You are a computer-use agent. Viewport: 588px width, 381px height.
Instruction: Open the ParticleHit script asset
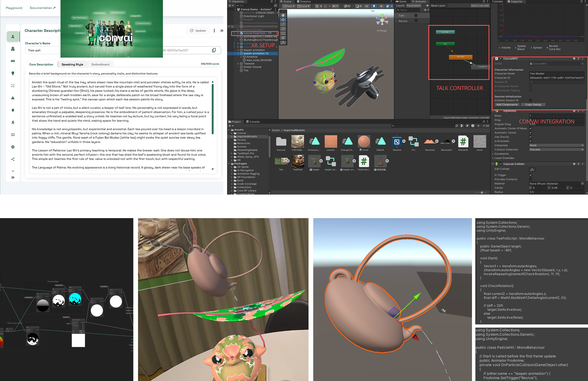point(463,142)
